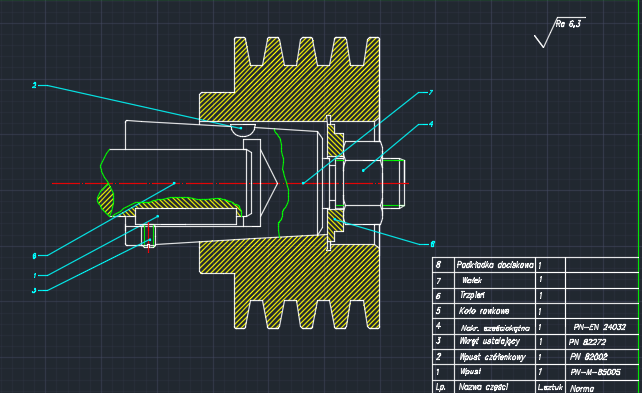Click balloon number 2 leader label
Screen dimensions: 642x393
[x=34, y=85]
